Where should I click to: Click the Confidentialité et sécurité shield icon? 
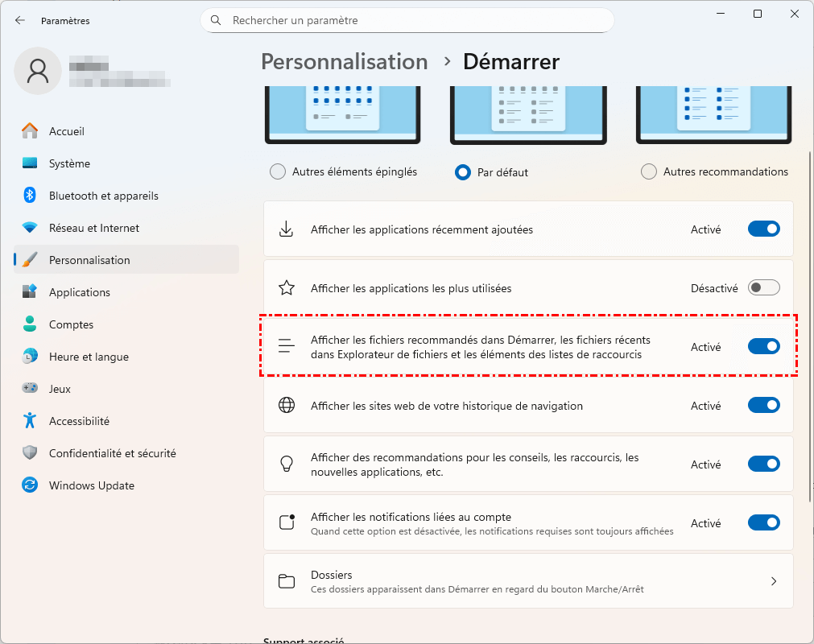pyautogui.click(x=30, y=453)
